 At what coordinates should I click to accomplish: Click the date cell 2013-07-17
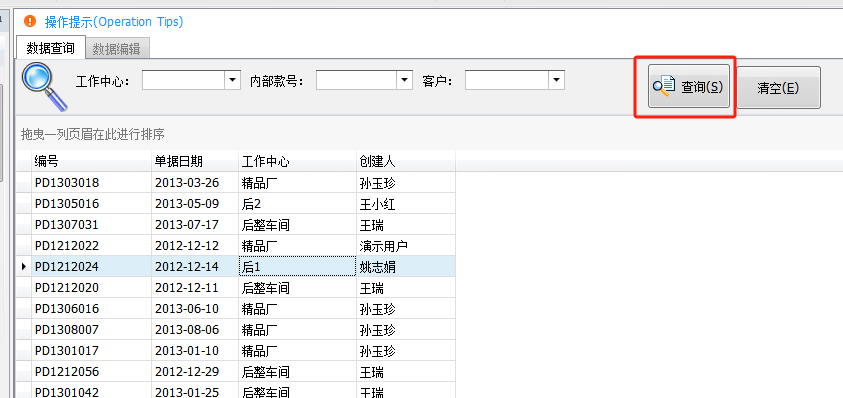point(195,225)
